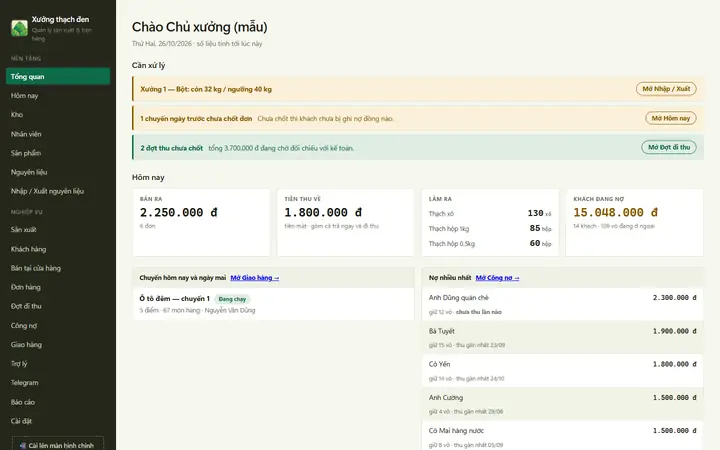Click the Chào Chủ xưởng (mẫu) heading
Image resolution: width=720 pixels, height=450 pixels.
[199, 27]
